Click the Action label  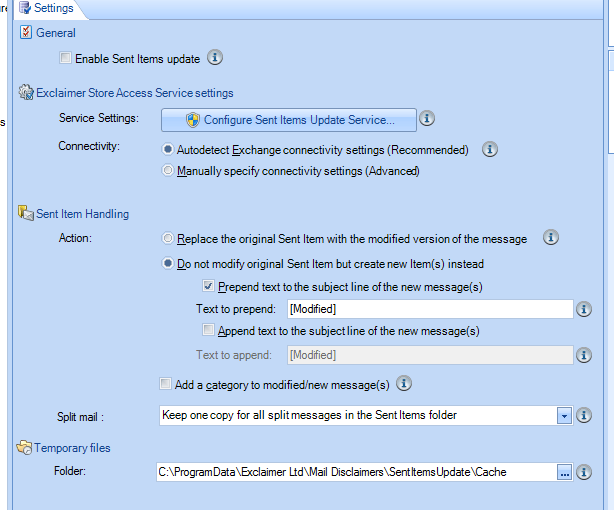[75, 238]
